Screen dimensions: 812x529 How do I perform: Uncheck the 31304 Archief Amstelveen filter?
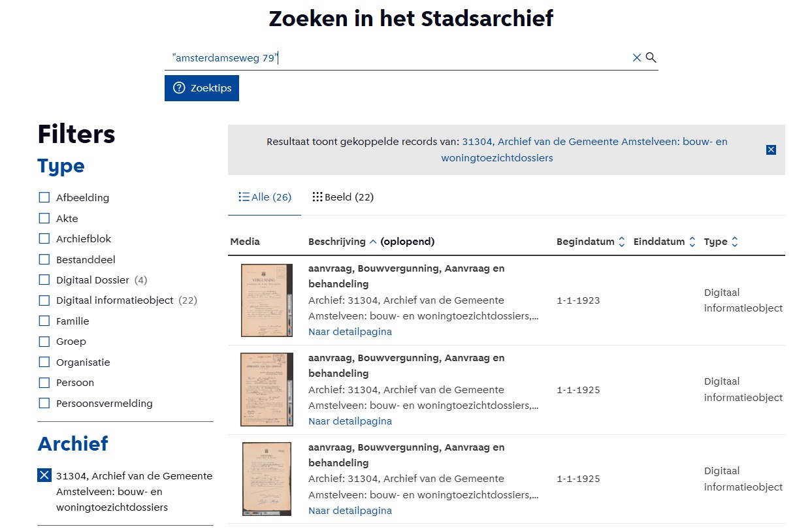(44, 475)
